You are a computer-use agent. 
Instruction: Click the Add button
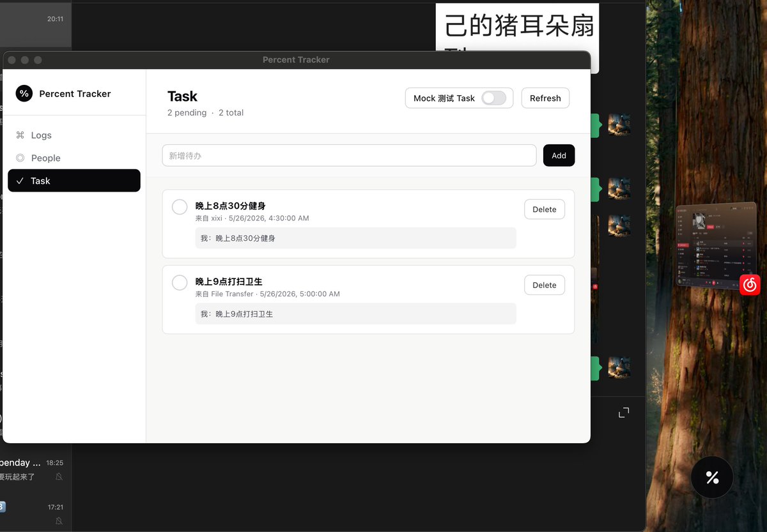pyautogui.click(x=559, y=155)
